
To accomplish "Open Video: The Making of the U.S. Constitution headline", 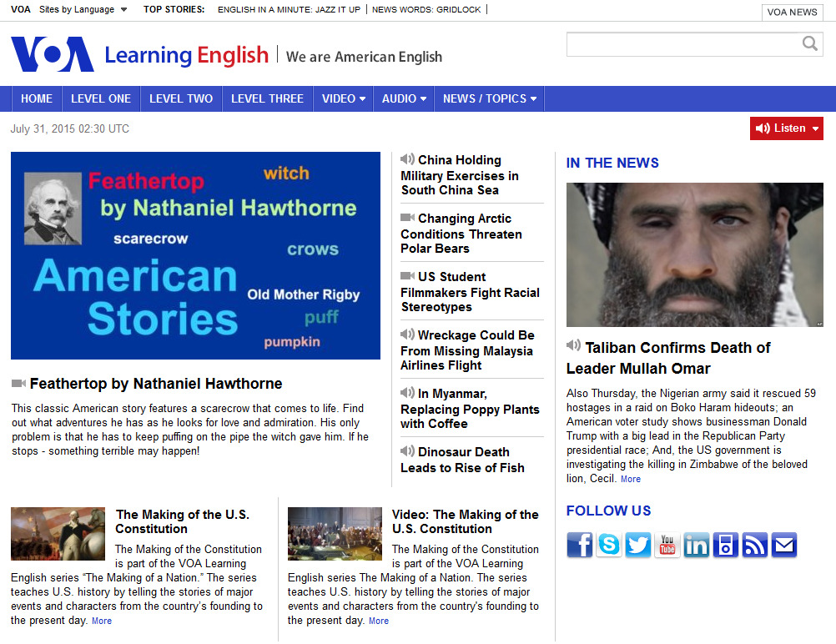I will pyautogui.click(x=465, y=521).
